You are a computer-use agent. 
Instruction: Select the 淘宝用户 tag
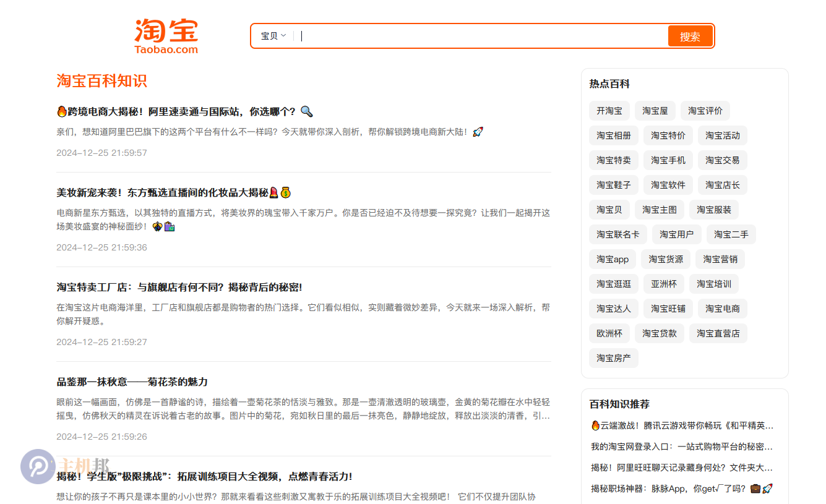point(677,234)
